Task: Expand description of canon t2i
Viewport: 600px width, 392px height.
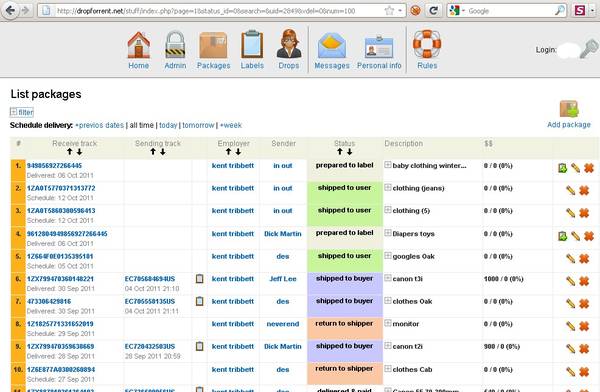Action: click(388, 346)
